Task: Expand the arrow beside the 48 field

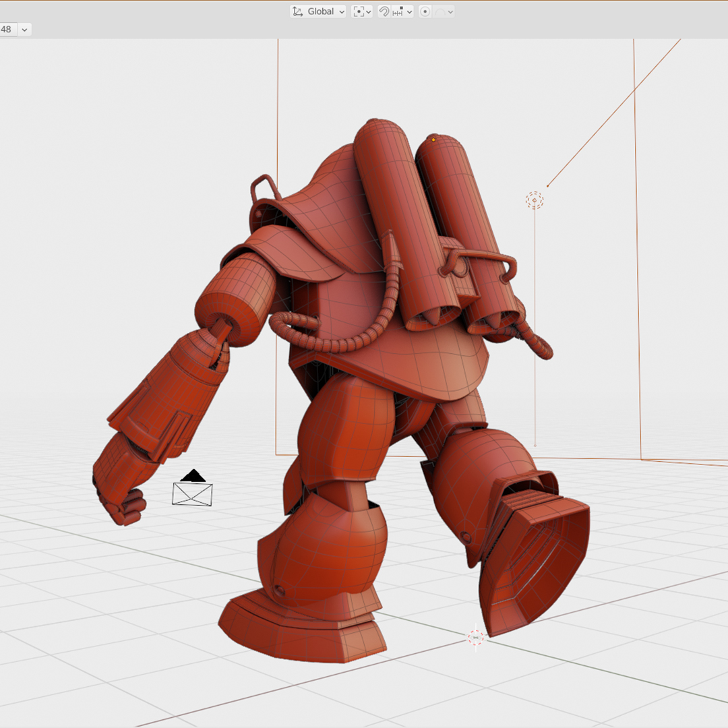Action: [25, 30]
